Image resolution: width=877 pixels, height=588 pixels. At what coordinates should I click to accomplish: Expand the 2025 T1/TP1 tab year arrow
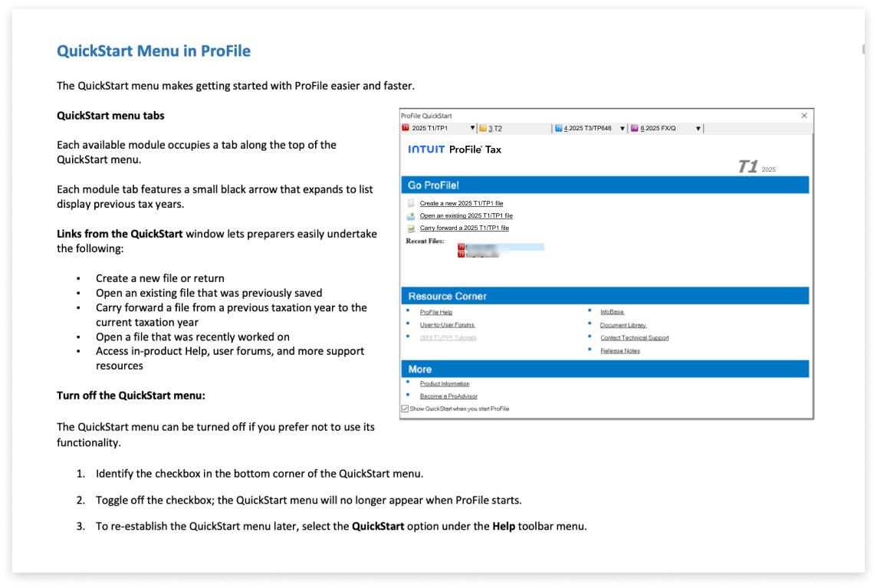473,128
